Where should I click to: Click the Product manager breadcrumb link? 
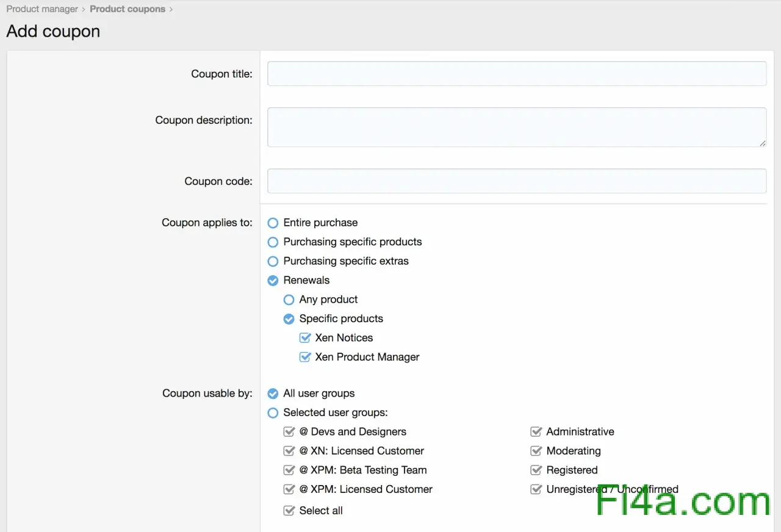42,9
